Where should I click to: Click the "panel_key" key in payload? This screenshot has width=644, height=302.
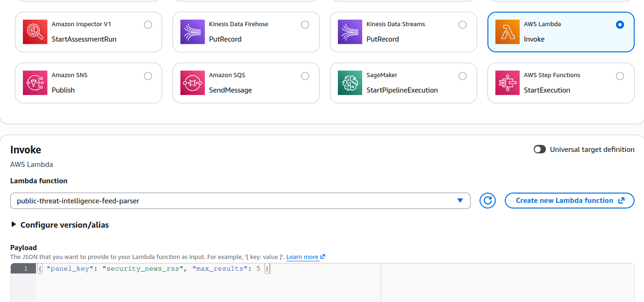point(70,269)
